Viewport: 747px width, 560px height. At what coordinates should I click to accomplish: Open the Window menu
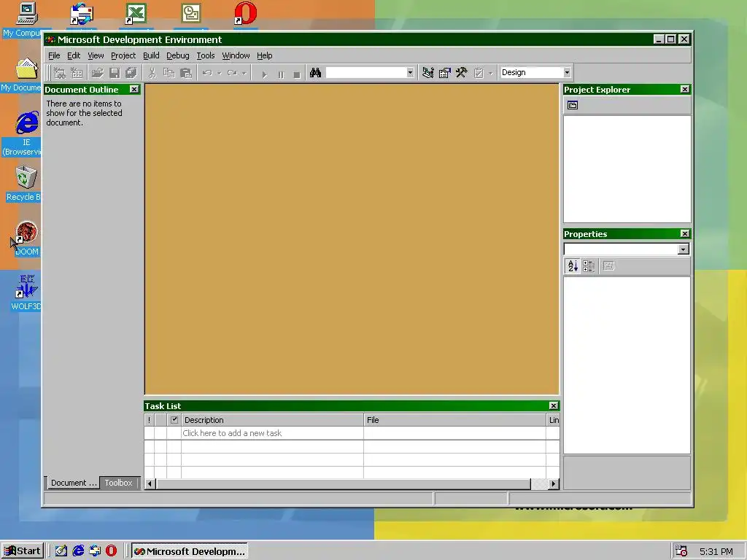pyautogui.click(x=236, y=55)
